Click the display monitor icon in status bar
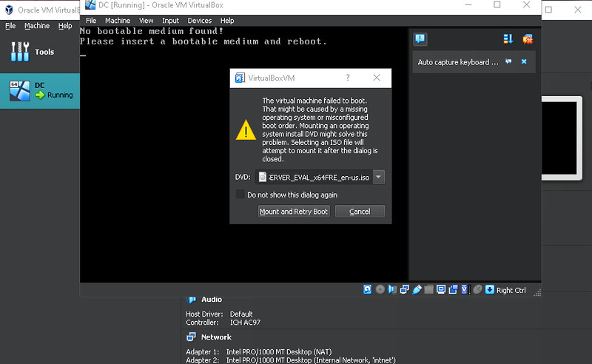 tap(440, 289)
